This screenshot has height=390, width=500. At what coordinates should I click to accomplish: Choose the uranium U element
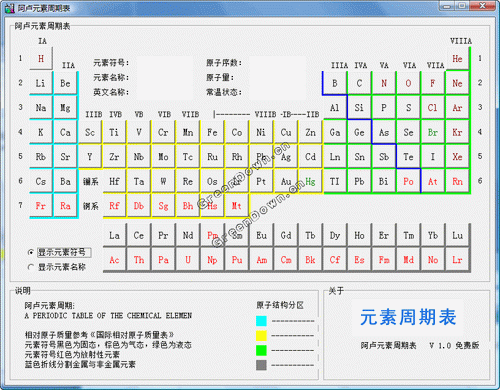tap(188, 260)
